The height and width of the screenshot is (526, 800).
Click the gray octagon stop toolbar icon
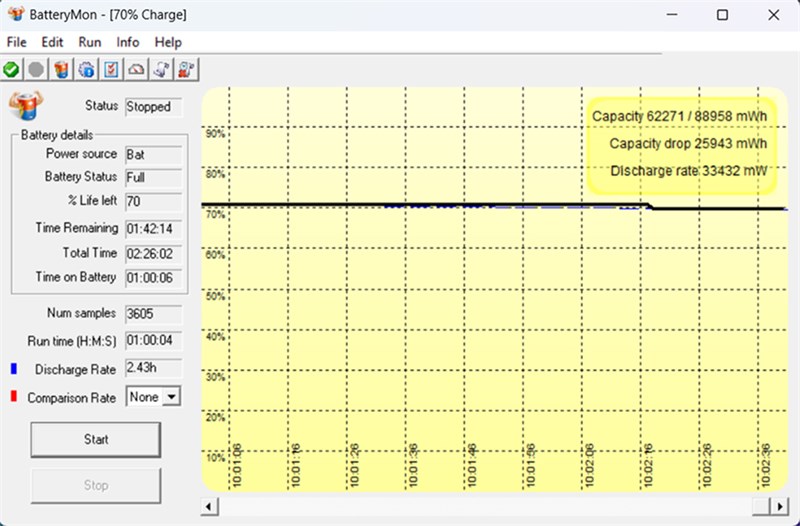[36, 69]
